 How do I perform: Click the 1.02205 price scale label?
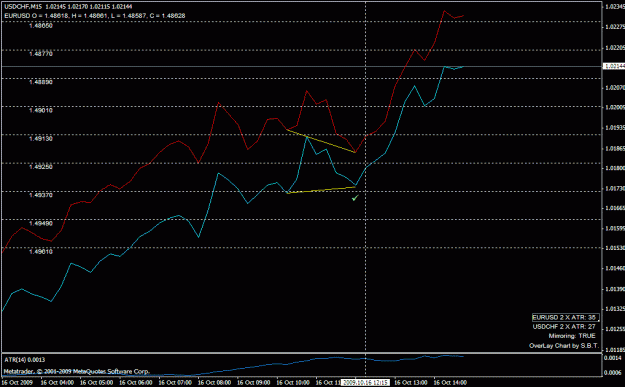[615, 47]
